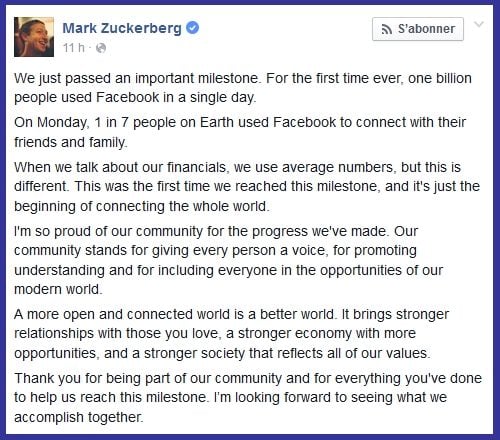Click the line 'modern world.'
The image size is (500, 440).
(x=58, y=289)
